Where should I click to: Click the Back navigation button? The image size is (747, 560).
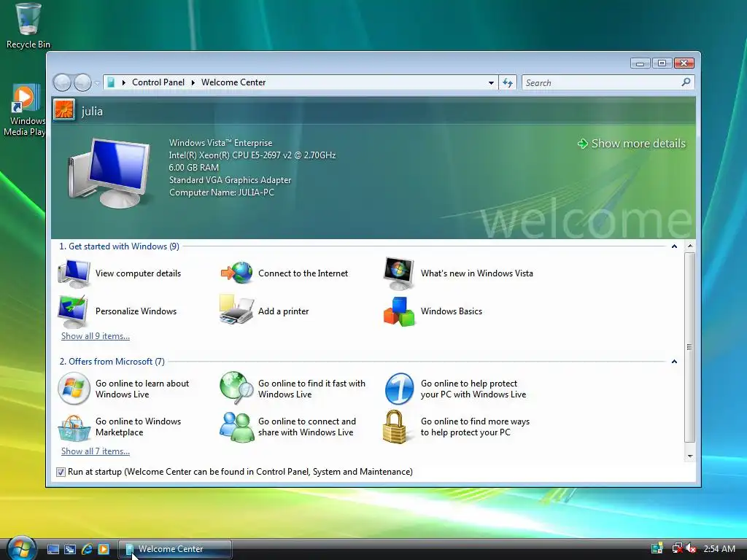tap(62, 83)
